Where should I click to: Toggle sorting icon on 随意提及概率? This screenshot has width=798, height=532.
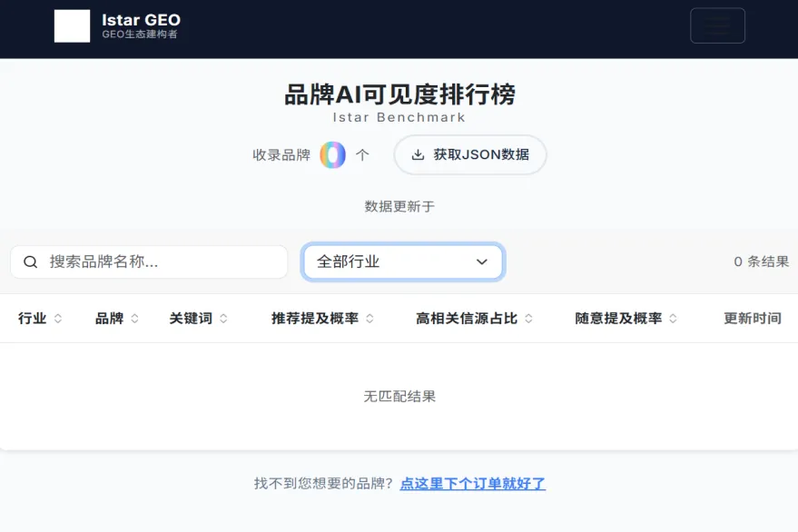point(673,319)
